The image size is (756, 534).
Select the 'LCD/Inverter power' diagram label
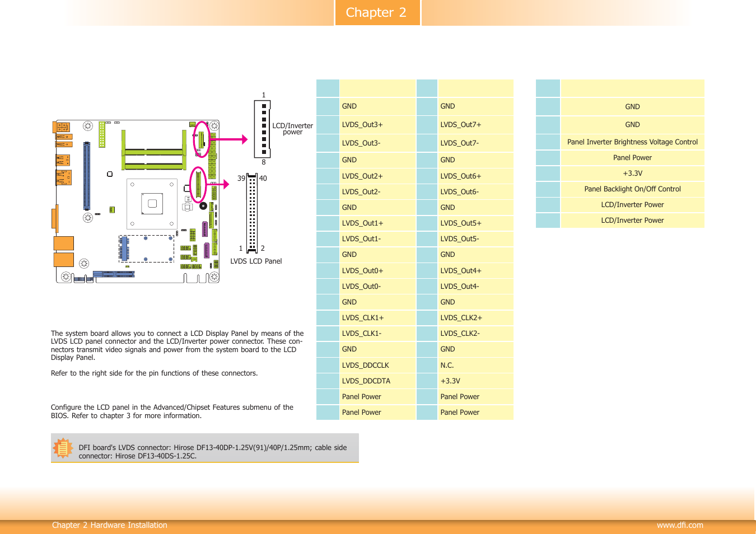point(292,129)
